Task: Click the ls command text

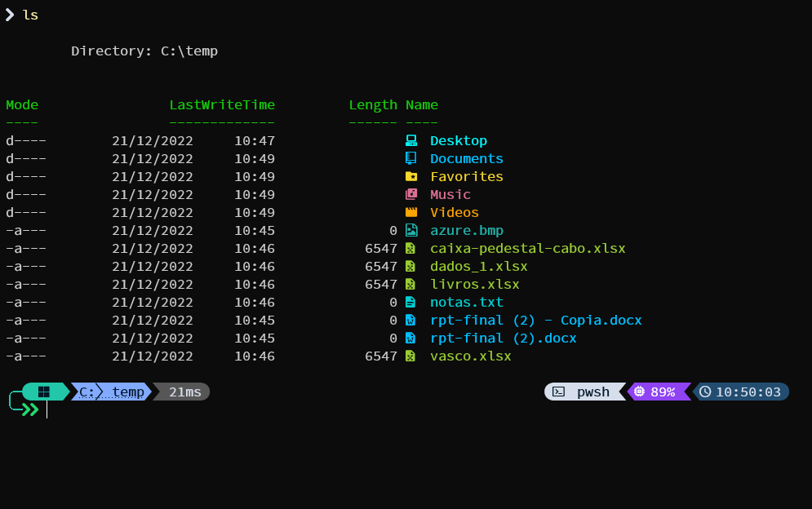Action: click(x=30, y=15)
